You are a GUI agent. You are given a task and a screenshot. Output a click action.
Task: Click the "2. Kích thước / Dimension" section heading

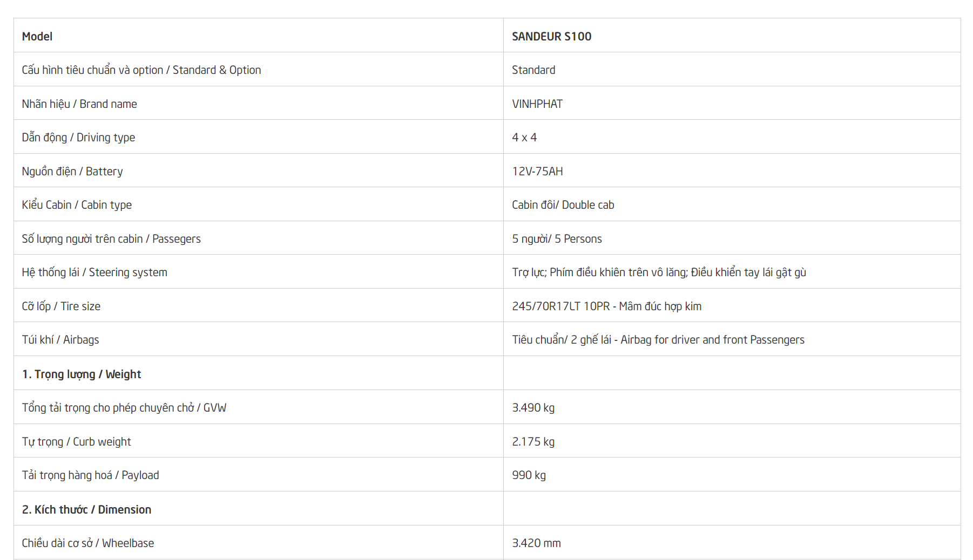coord(86,510)
